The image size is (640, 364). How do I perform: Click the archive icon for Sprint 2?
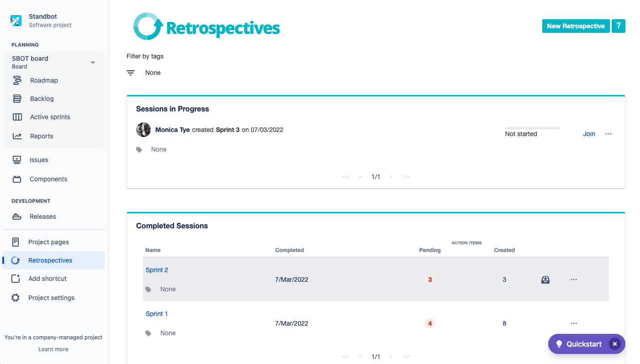(x=545, y=280)
